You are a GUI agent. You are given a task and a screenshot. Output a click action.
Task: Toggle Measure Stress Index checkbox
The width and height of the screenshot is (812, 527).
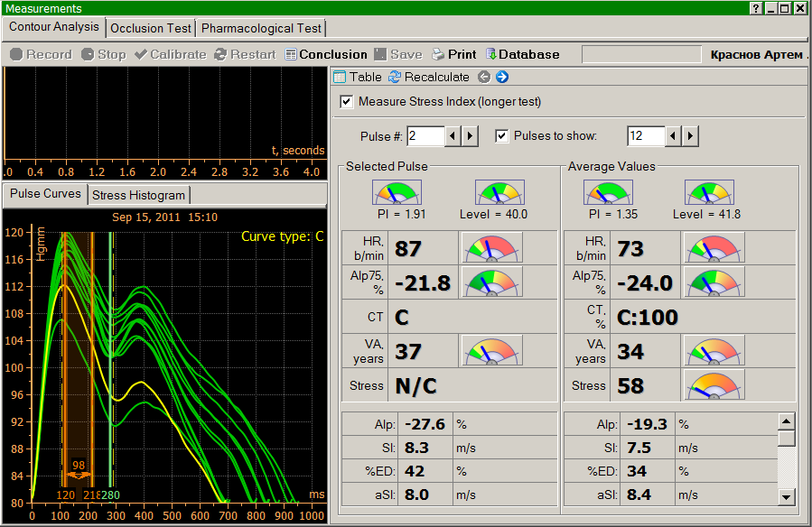pyautogui.click(x=347, y=101)
